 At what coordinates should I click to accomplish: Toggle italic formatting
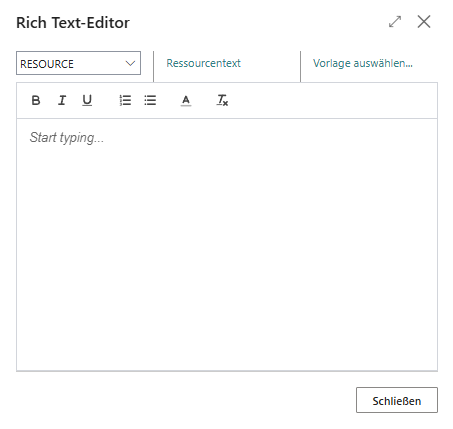pos(62,100)
